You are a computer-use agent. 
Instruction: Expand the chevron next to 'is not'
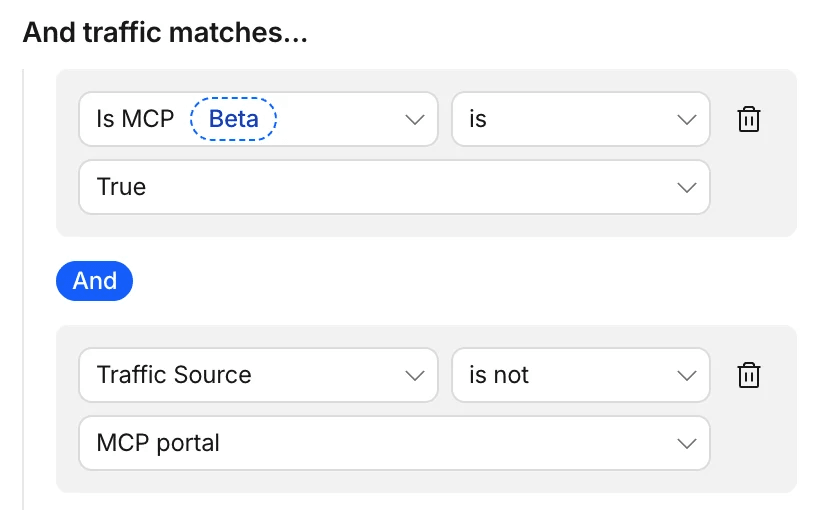coord(687,375)
